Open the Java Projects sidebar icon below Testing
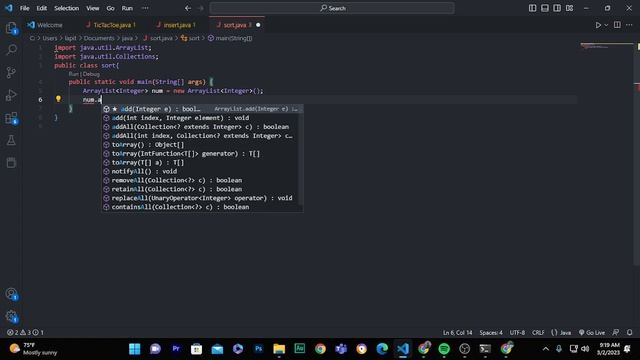The width and height of the screenshot is (640, 360). coord(11,162)
